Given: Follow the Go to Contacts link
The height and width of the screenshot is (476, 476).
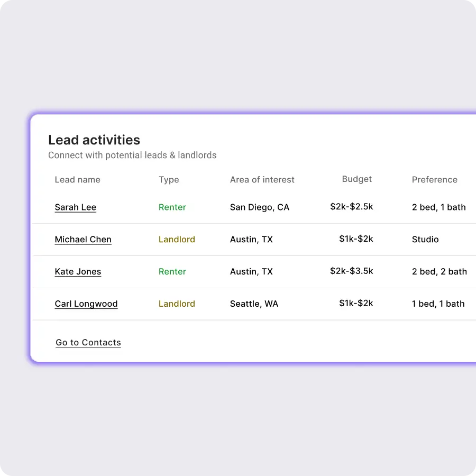Looking at the screenshot, I should [x=88, y=342].
